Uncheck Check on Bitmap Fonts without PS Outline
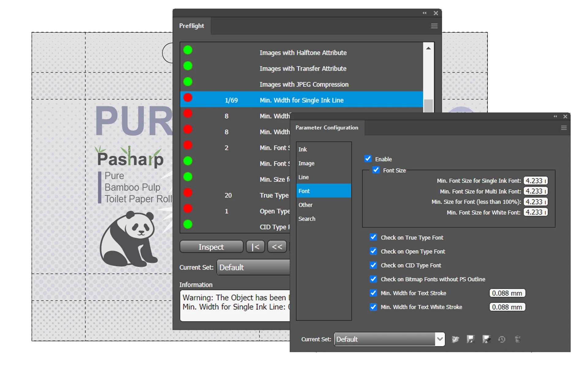 coord(373,279)
